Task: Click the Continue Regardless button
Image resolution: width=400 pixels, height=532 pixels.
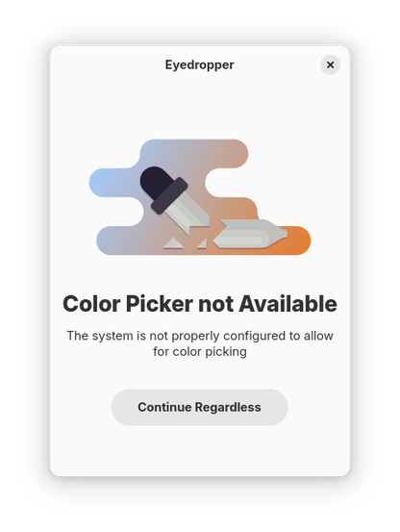Action: pos(199,407)
